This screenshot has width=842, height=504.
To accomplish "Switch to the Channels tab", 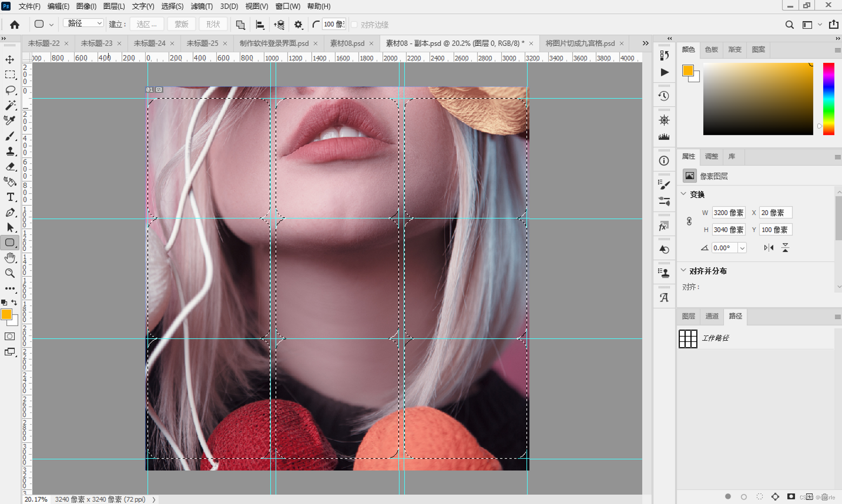I will 712,316.
